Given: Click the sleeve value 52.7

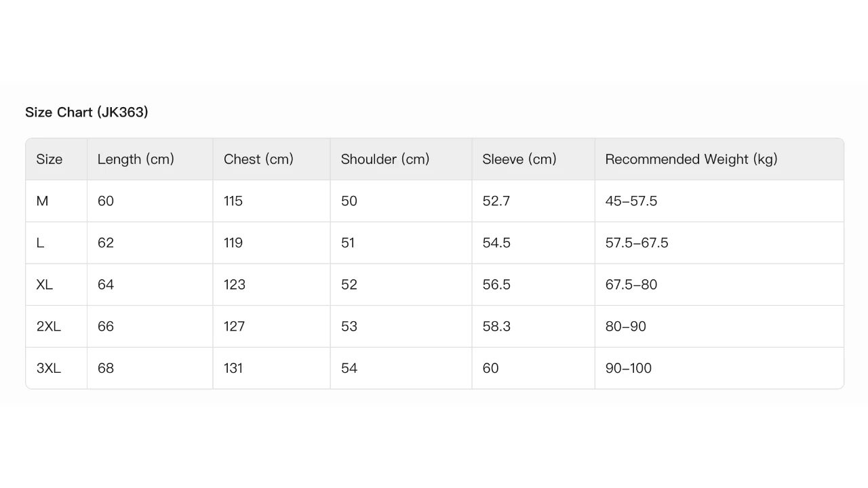Looking at the screenshot, I should pos(496,201).
